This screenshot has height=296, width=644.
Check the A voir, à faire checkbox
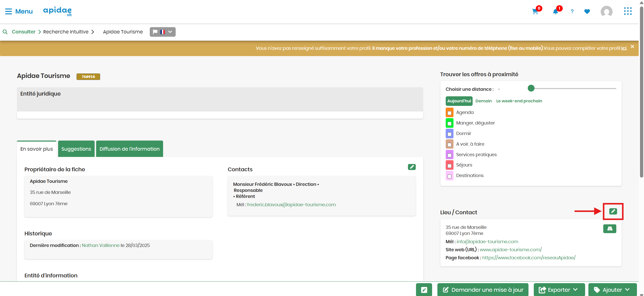[x=449, y=145]
